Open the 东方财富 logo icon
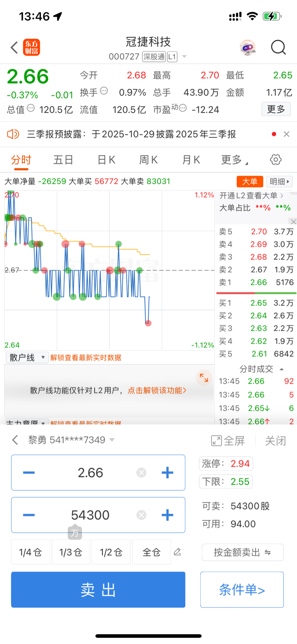This screenshot has height=644, width=297. (31, 48)
